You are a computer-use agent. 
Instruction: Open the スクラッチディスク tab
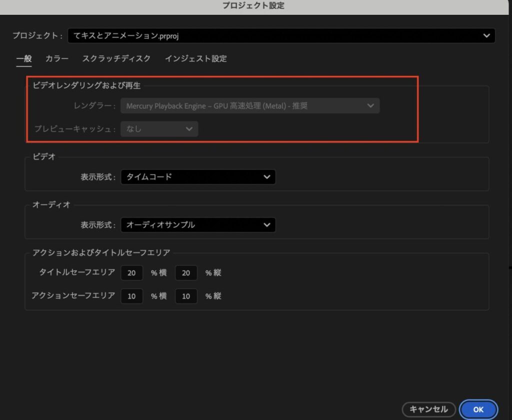(x=116, y=58)
